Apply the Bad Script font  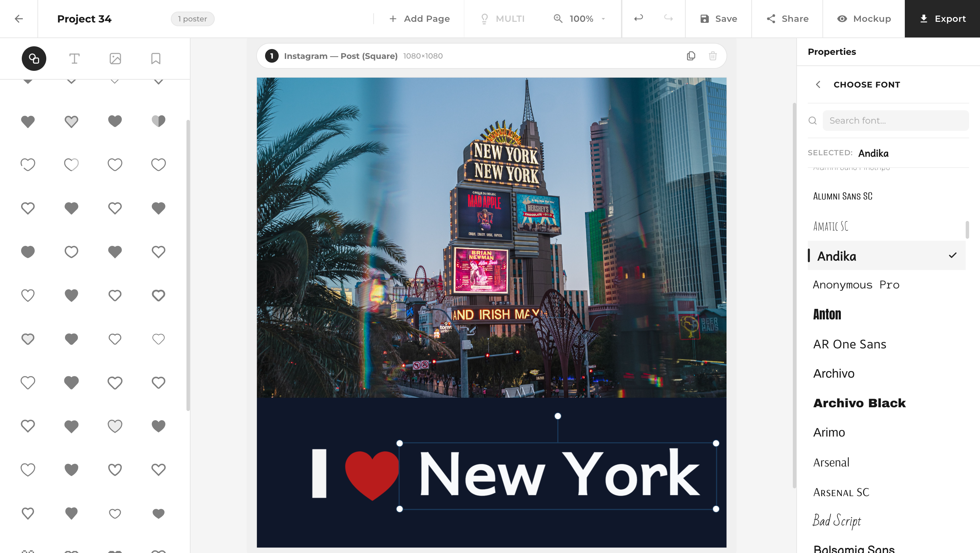pos(837,521)
